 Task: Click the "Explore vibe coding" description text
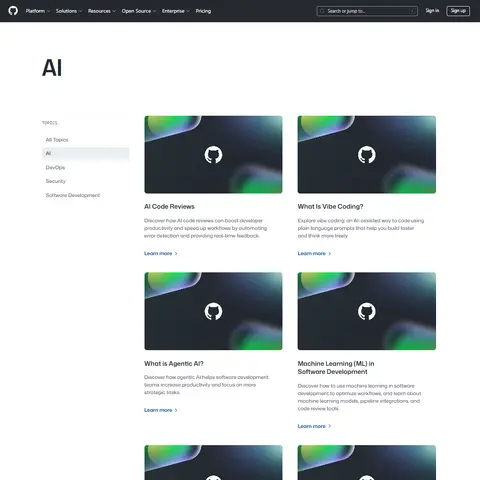point(361,228)
